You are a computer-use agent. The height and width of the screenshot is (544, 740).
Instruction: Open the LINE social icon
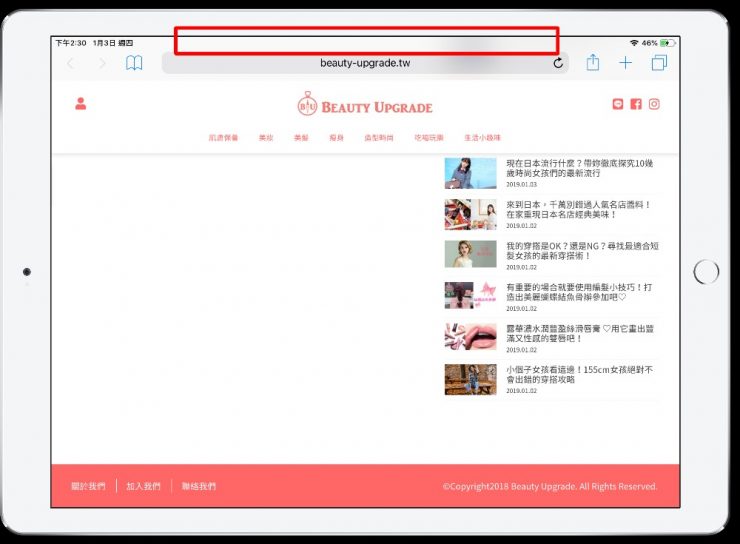pos(618,104)
